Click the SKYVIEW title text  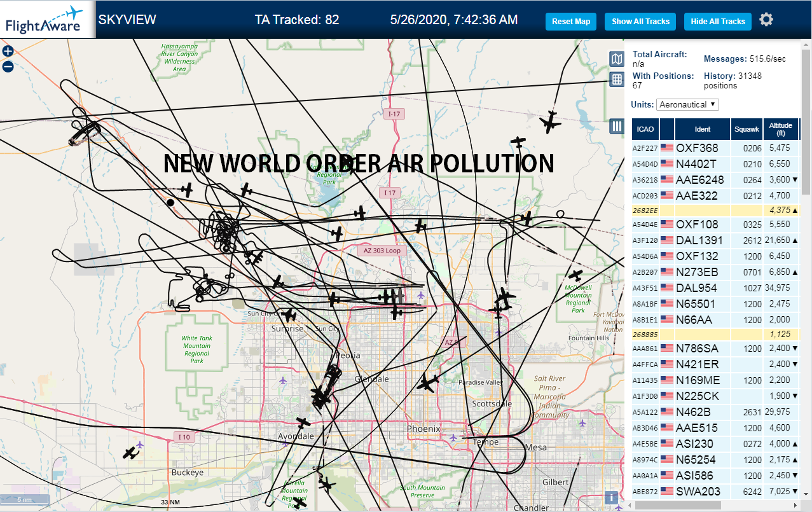point(127,20)
